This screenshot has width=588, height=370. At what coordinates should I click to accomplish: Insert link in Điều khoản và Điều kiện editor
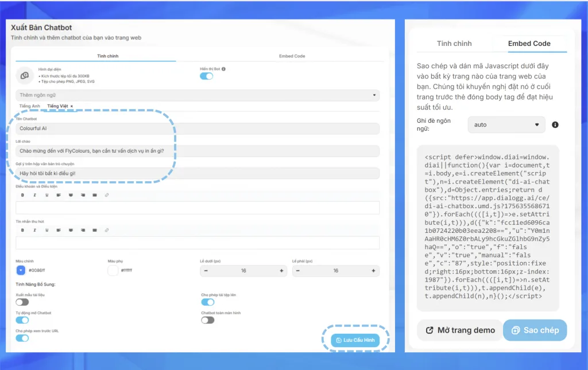(107, 195)
